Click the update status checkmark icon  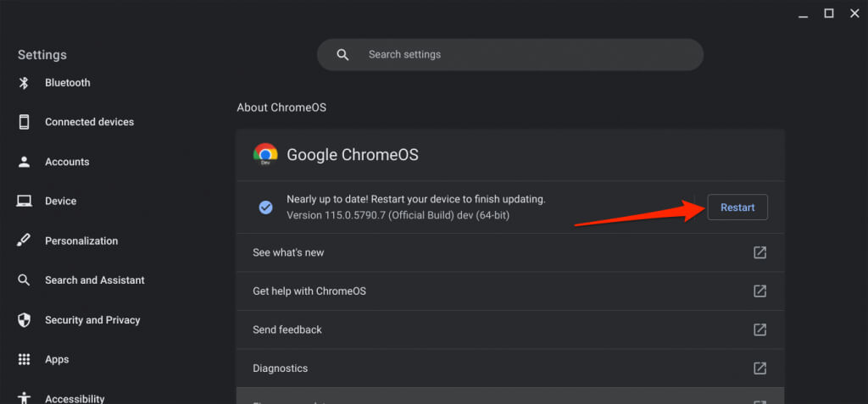[x=265, y=207]
